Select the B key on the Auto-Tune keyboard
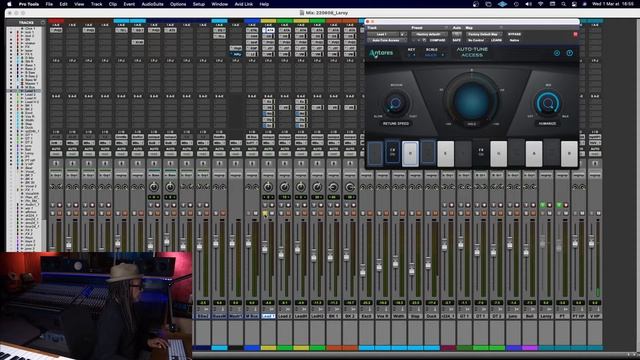Image resolution: width=640 pixels, height=360 pixels. (x=569, y=153)
